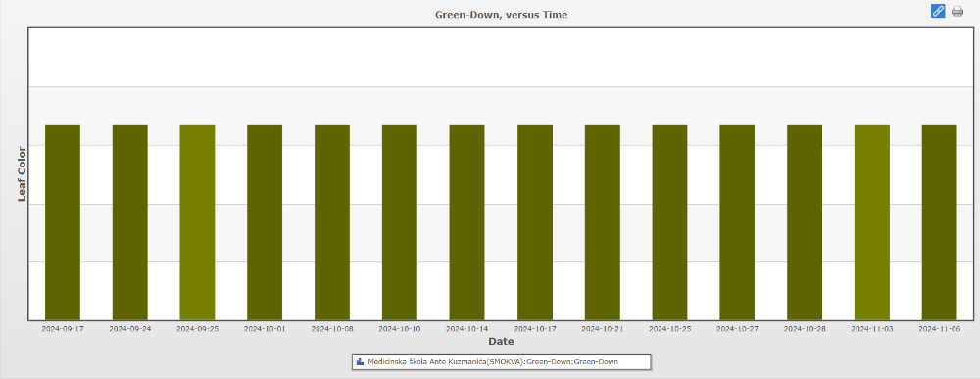Click the 2024-10-25 axis label

pos(670,328)
